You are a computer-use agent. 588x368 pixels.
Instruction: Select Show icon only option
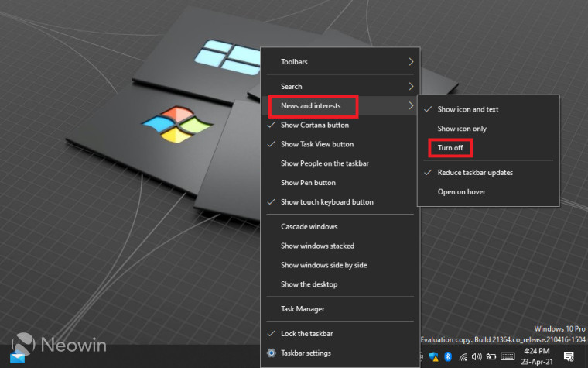tap(488, 129)
